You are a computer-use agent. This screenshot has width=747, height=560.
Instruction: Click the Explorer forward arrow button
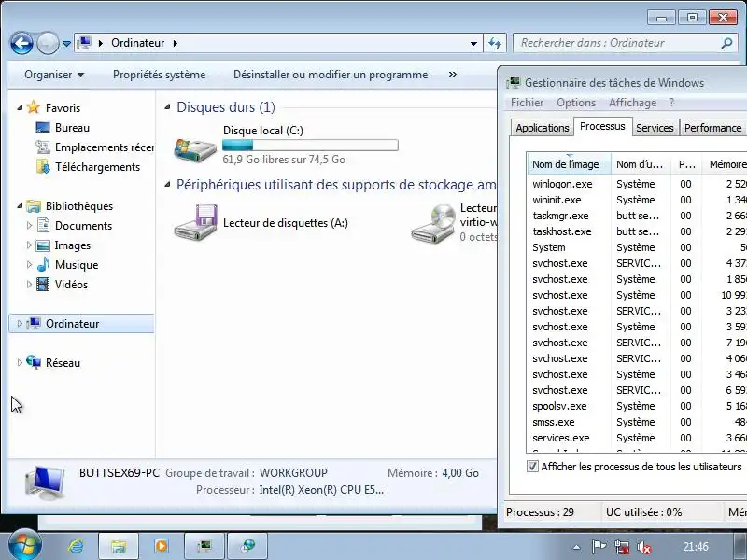[x=48, y=43]
